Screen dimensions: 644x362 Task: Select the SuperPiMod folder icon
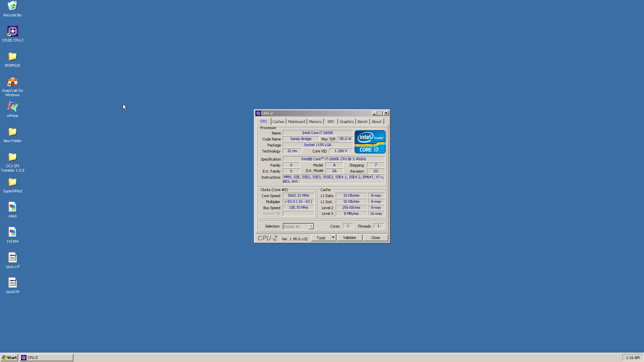click(x=12, y=185)
